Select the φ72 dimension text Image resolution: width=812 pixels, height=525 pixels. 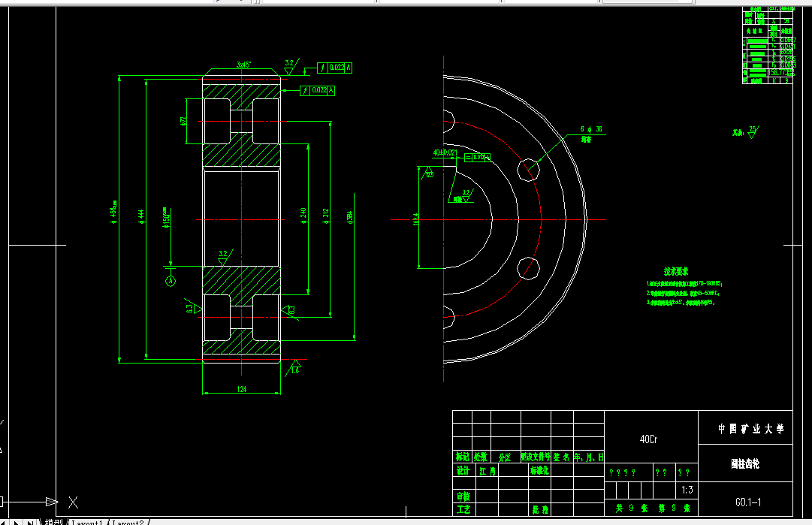point(183,121)
